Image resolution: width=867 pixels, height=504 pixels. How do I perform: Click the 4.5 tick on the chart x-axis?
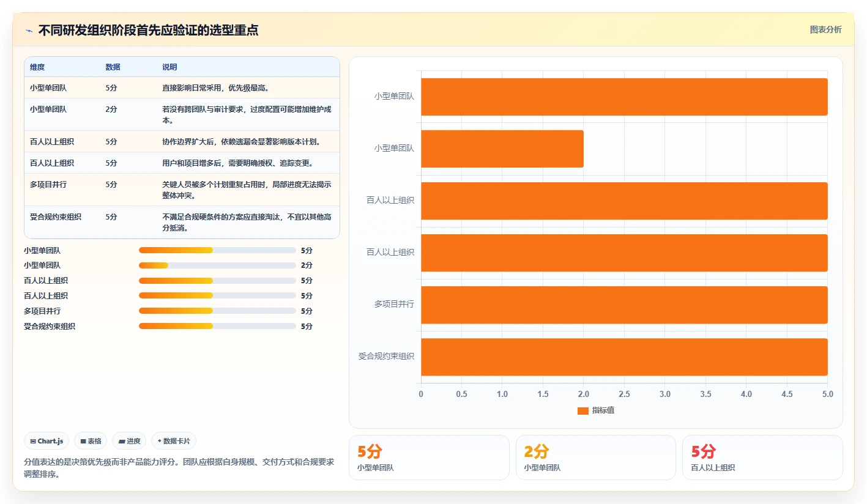(787, 394)
